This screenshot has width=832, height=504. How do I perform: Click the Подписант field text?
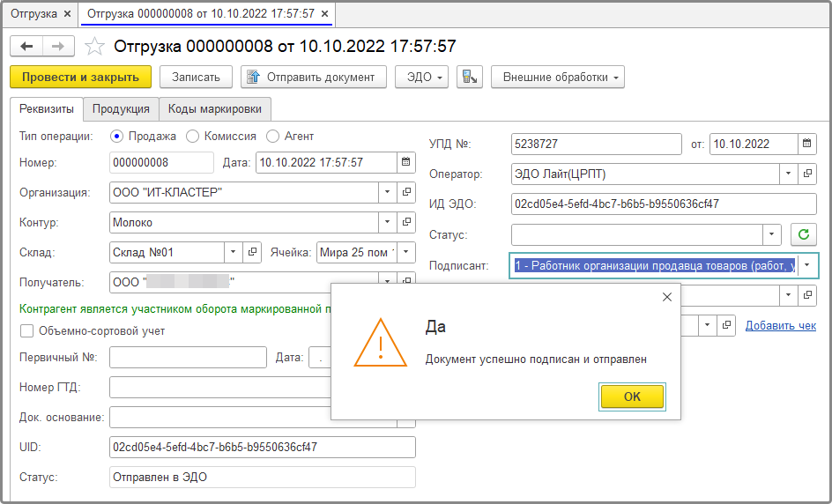pos(655,265)
